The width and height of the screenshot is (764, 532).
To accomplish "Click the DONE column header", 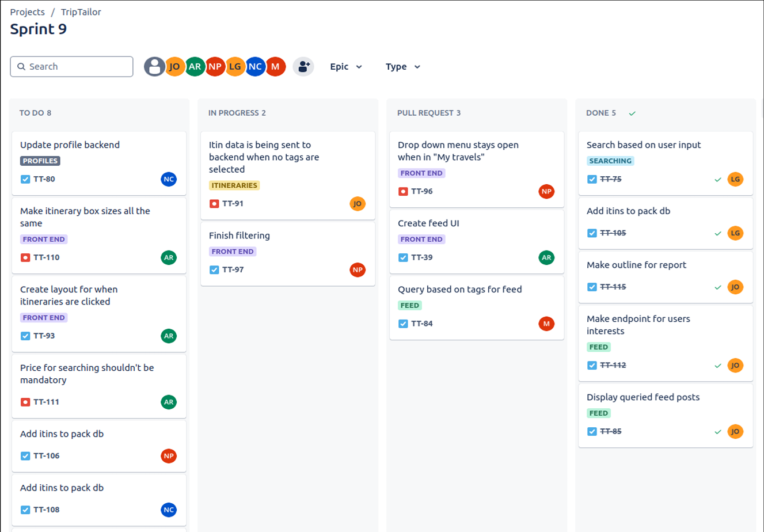I will coord(601,113).
